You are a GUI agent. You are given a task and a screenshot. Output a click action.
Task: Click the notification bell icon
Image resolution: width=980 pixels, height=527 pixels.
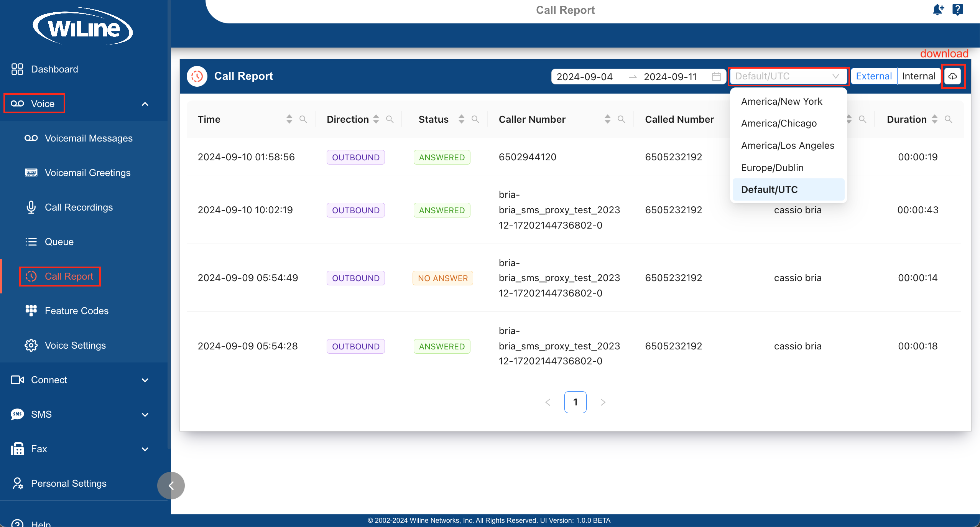938,10
